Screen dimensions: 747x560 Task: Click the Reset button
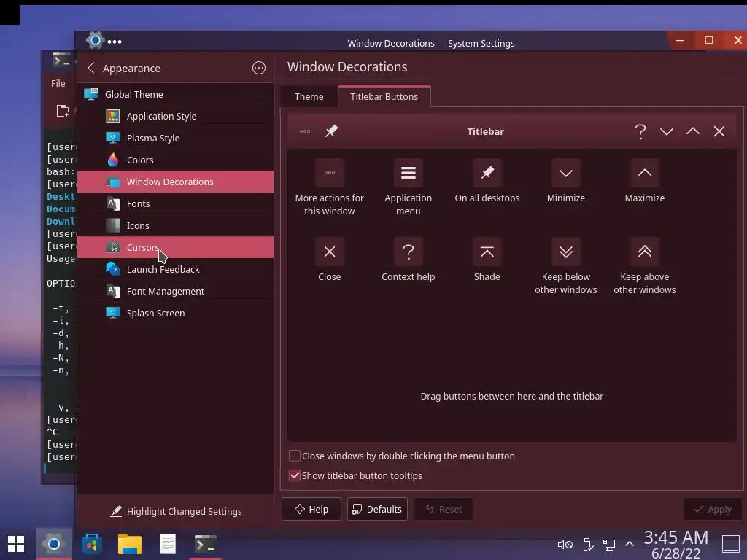pos(444,509)
